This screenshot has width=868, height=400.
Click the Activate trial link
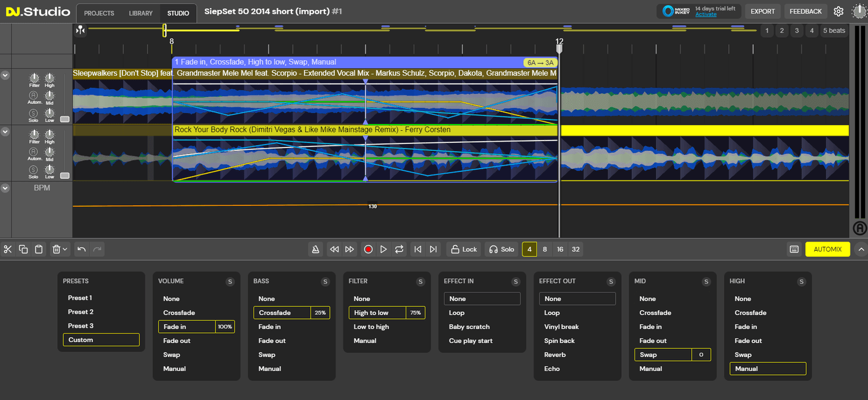click(x=706, y=15)
